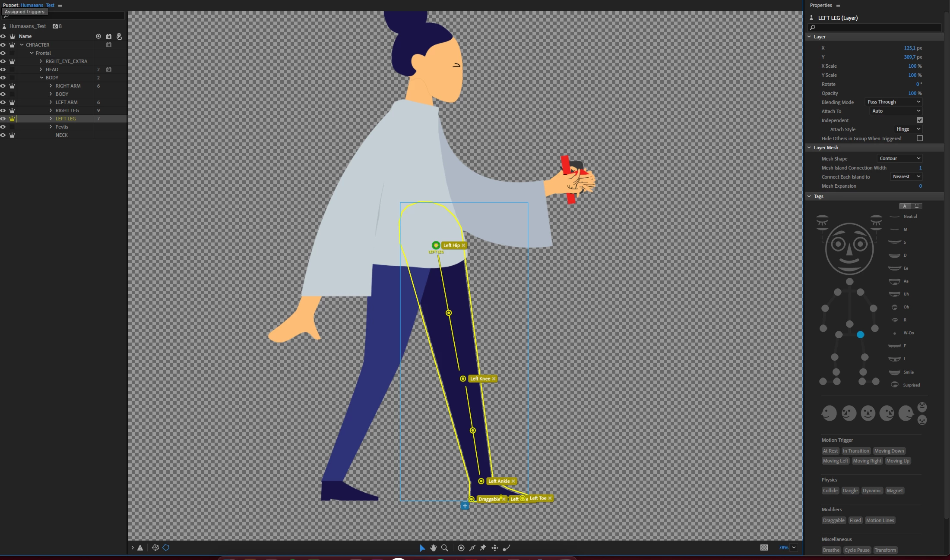Open the Blending Mode Pass Through dropdown
The image size is (950, 560).
pos(893,102)
